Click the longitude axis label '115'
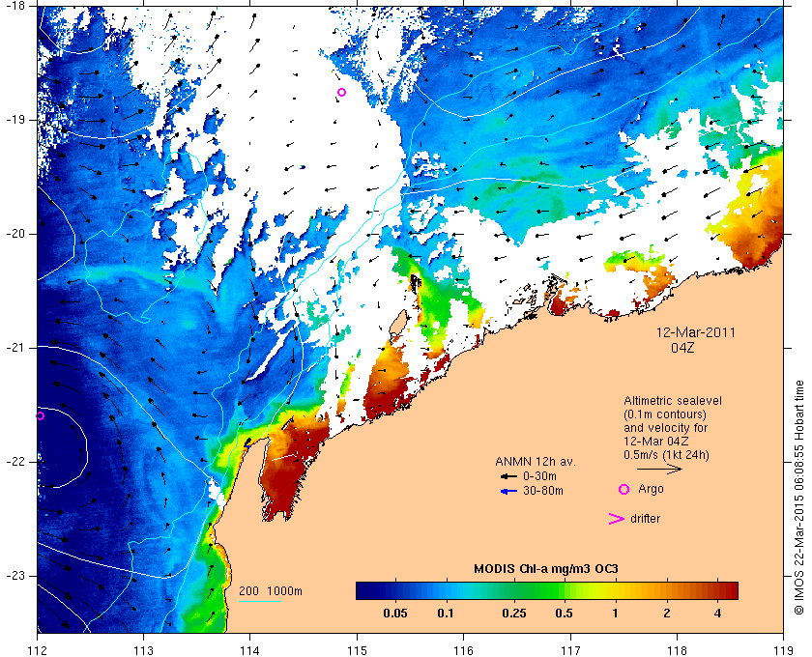Screen dimensions: 812x657 coord(357,651)
